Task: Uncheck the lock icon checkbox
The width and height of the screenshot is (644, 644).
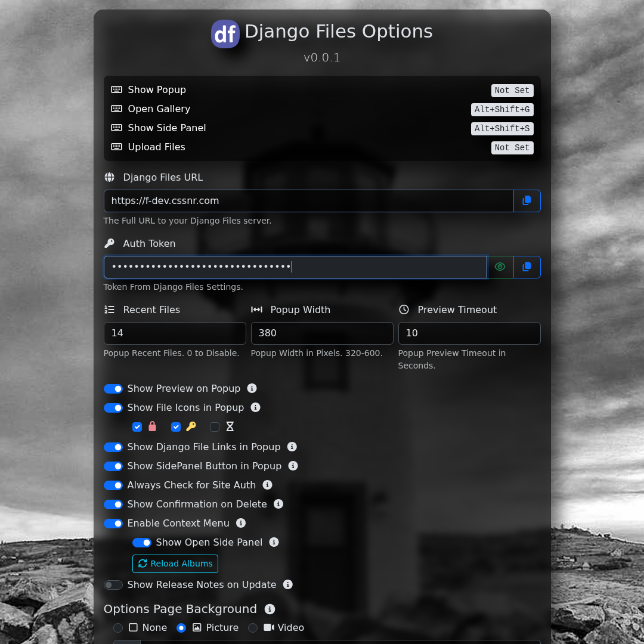Action: click(x=137, y=427)
